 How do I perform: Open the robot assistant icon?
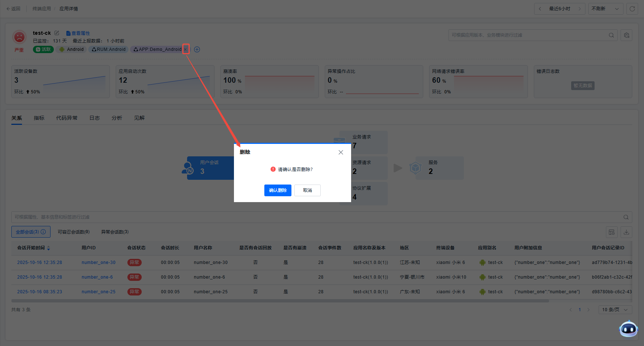point(628,329)
